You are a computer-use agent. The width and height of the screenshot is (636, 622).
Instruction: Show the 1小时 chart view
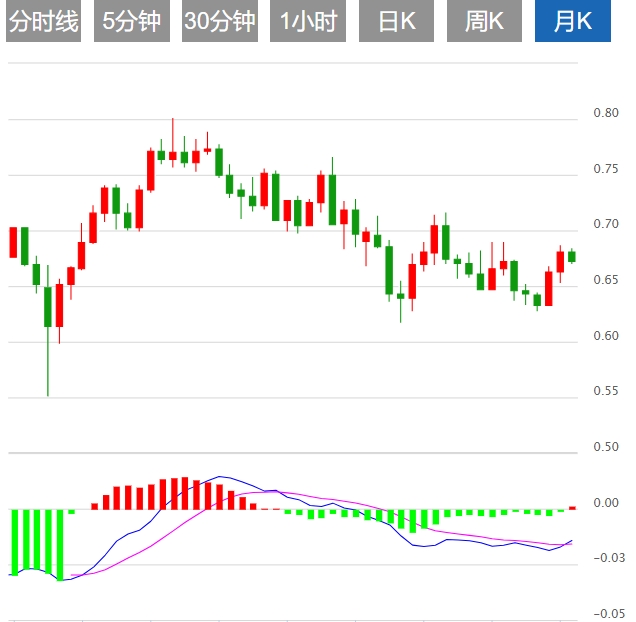point(308,22)
